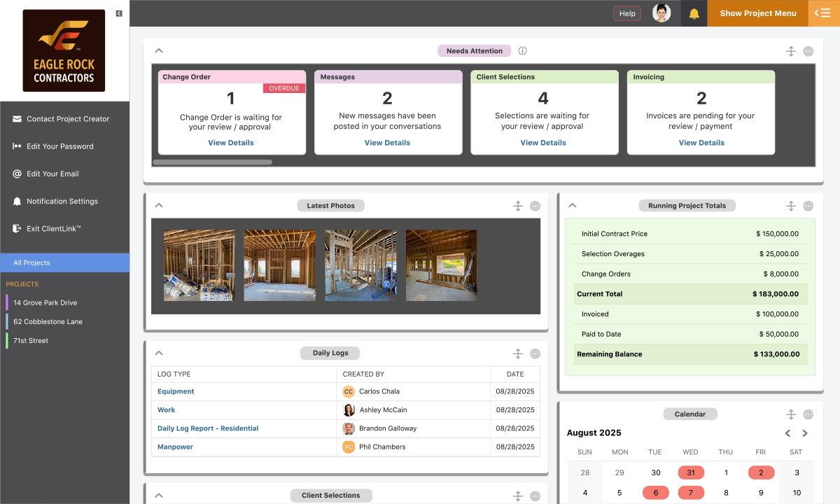Click the Needs Attention move handle icon
Viewport: 840px width, 504px height.
[791, 51]
